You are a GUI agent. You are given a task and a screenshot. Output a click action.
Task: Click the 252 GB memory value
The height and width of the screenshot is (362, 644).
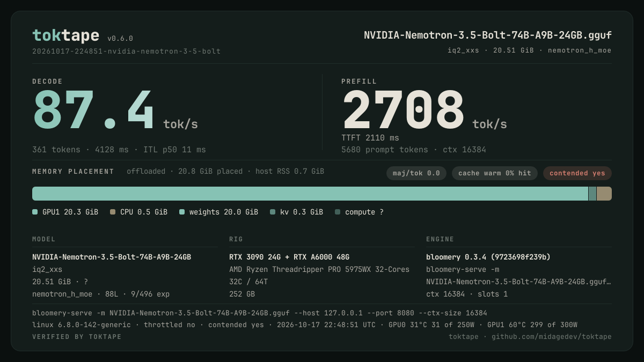pos(242,294)
